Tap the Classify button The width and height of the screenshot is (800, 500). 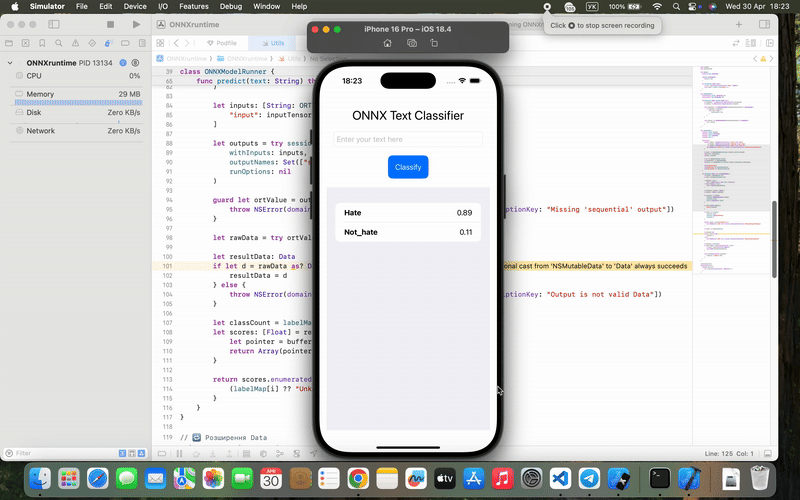click(x=408, y=167)
